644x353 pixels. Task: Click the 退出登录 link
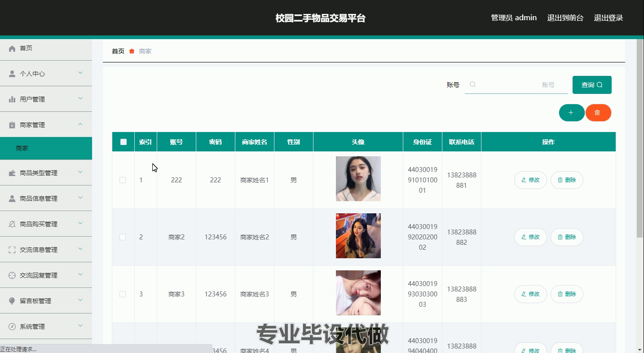coord(609,18)
